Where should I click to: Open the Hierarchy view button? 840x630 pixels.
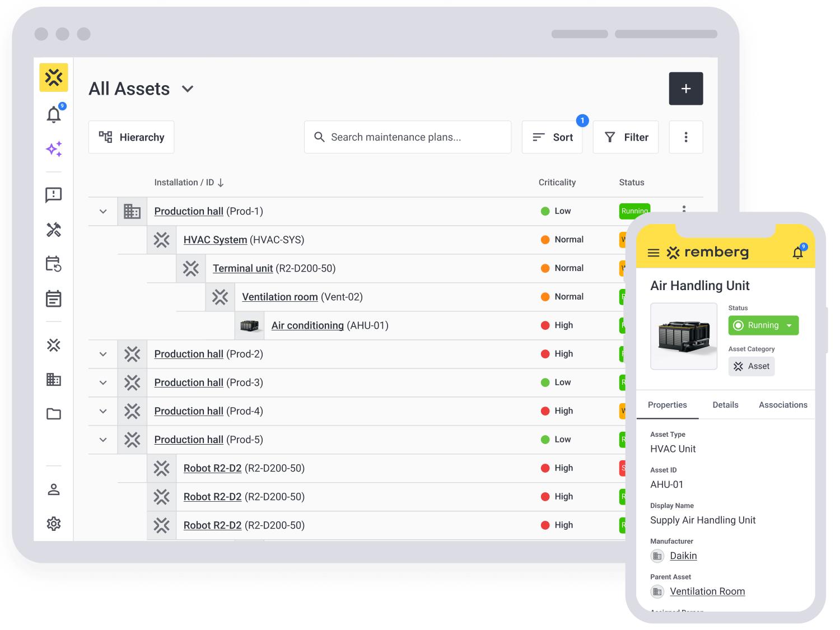[132, 137]
